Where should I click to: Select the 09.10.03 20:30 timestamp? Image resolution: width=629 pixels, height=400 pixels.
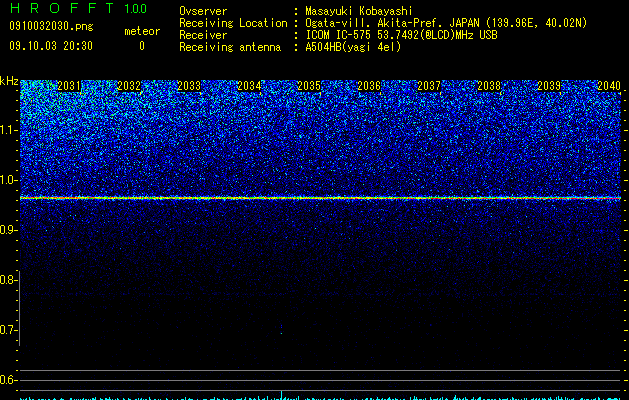point(51,46)
